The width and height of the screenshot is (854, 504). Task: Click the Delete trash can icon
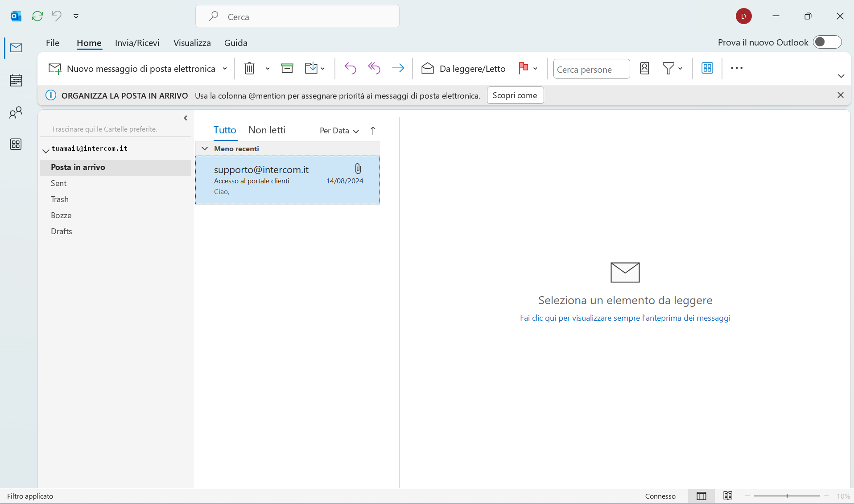(x=249, y=68)
